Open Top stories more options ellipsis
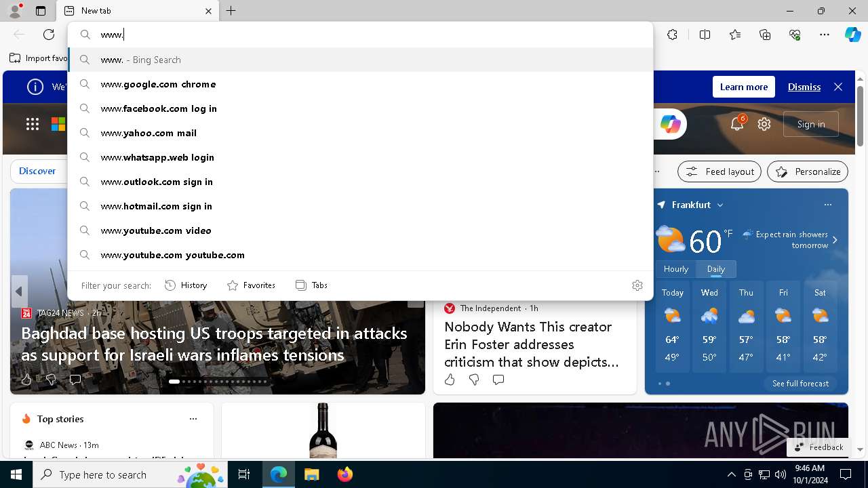Image resolution: width=868 pixels, height=488 pixels. click(x=193, y=419)
